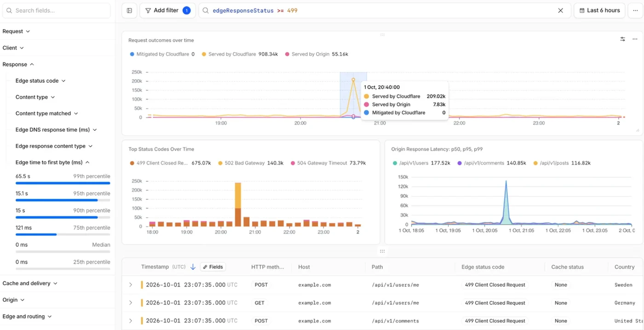Screen dimensions: 644x330
Task: Toggle 504 Gateway Timeout legend series
Action: pyautogui.click(x=328, y=163)
